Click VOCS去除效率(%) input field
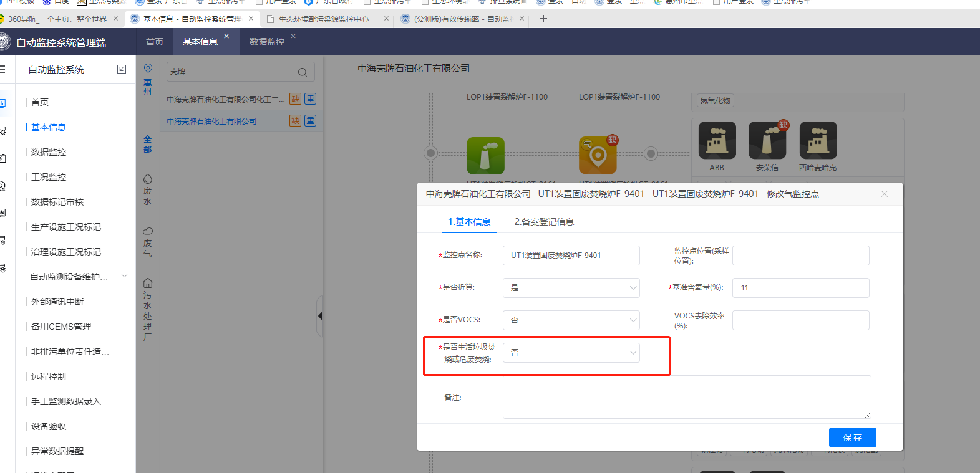Viewport: 980px width, 473px height. click(800, 320)
